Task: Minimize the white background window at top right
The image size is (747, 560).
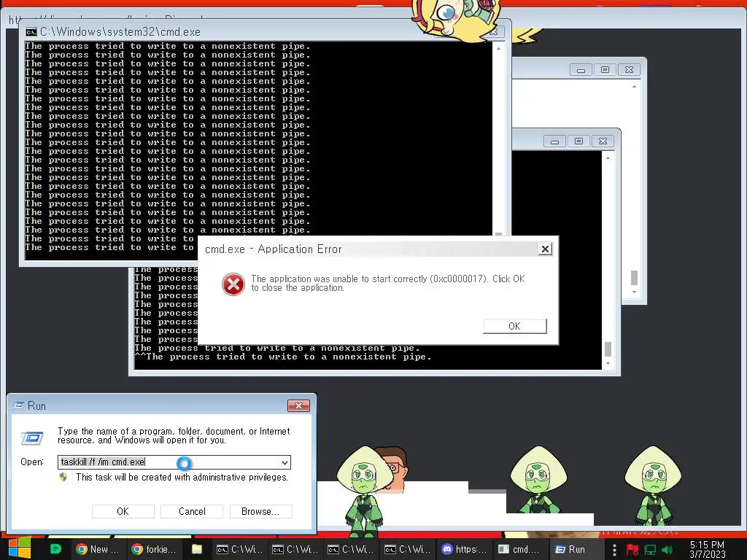Action: (x=581, y=70)
